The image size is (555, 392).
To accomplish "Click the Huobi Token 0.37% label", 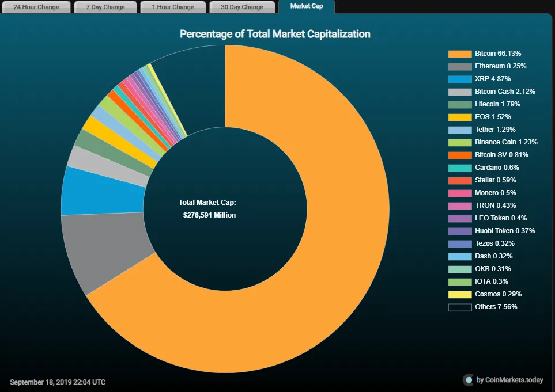I will pos(505,231).
